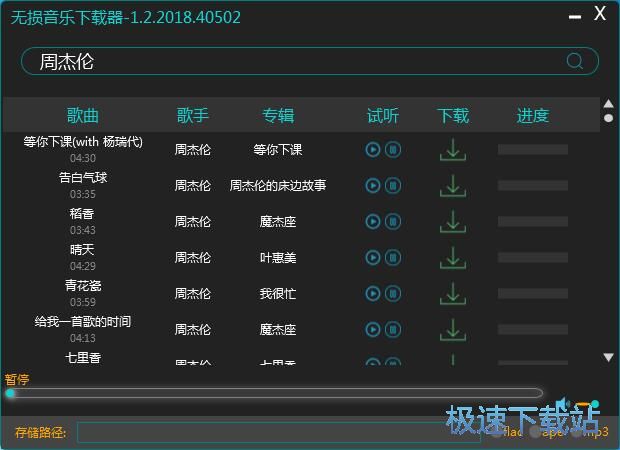Select the mp3 format radio button

tap(577, 432)
